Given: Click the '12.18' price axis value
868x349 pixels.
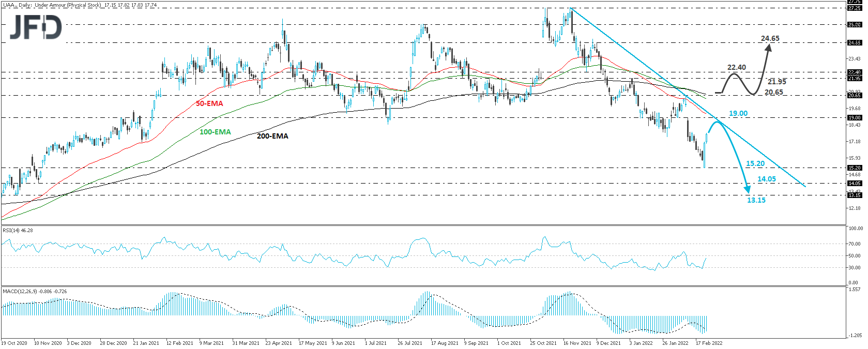Looking at the screenshot, I should (x=855, y=208).
